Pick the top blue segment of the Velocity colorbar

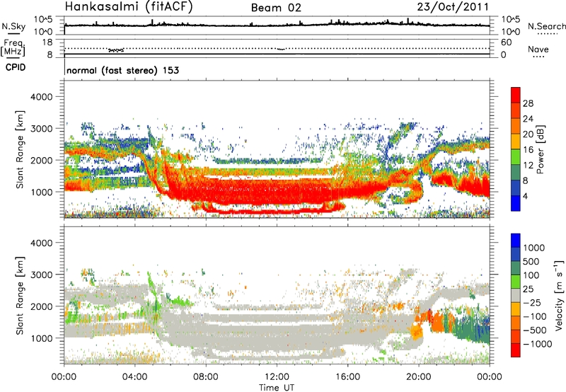516,241
